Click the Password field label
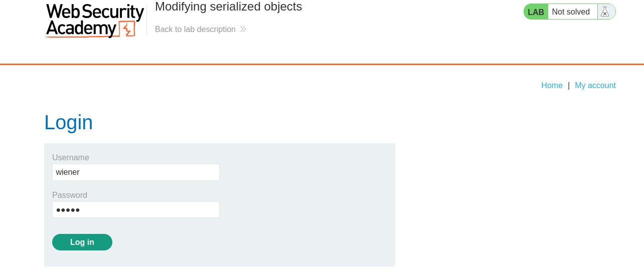This screenshot has height=280, width=644. pyautogui.click(x=70, y=195)
